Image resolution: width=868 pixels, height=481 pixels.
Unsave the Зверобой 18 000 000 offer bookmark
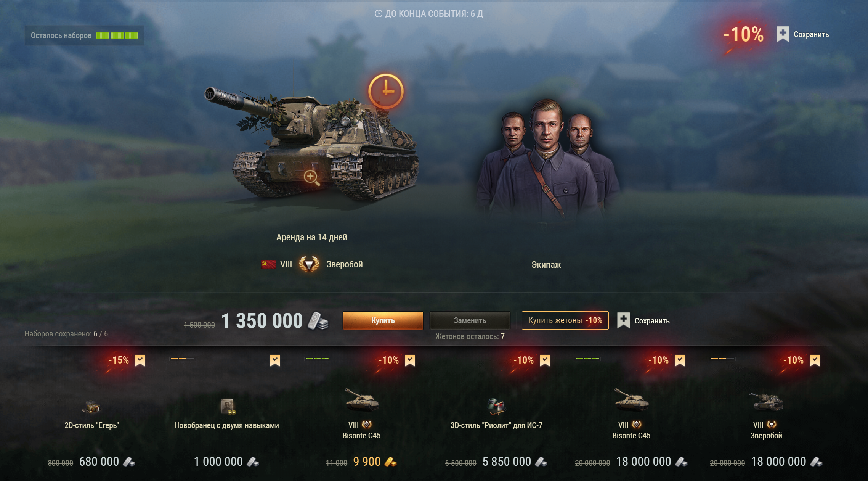tap(815, 360)
